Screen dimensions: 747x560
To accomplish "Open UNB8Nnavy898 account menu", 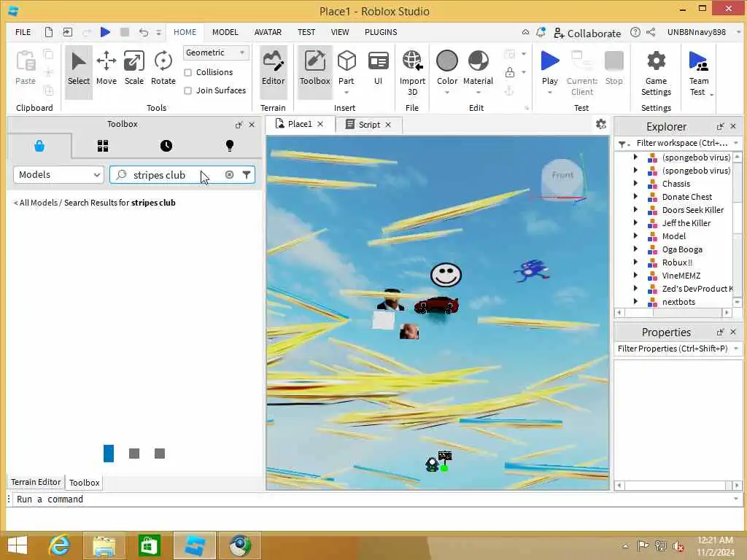I will coord(704,32).
